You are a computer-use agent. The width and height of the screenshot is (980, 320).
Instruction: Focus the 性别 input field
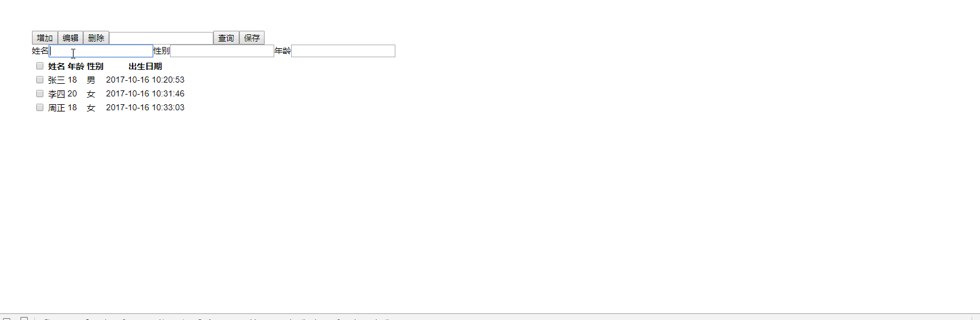click(222, 51)
